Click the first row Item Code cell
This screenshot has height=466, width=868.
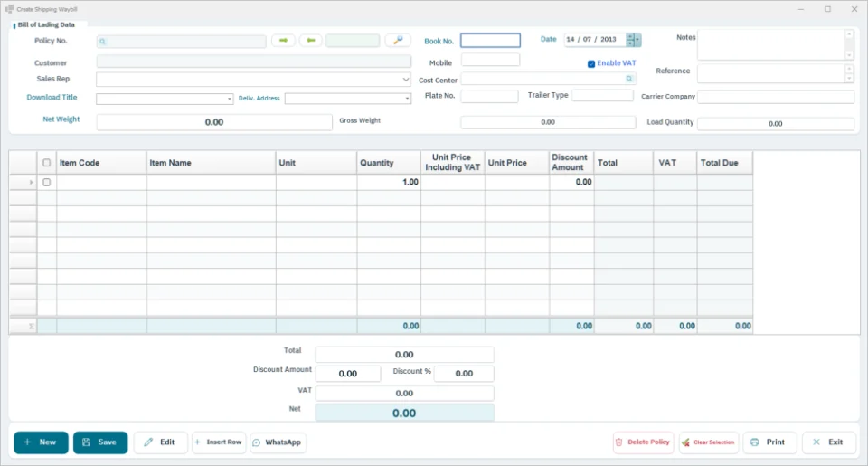tap(101, 182)
